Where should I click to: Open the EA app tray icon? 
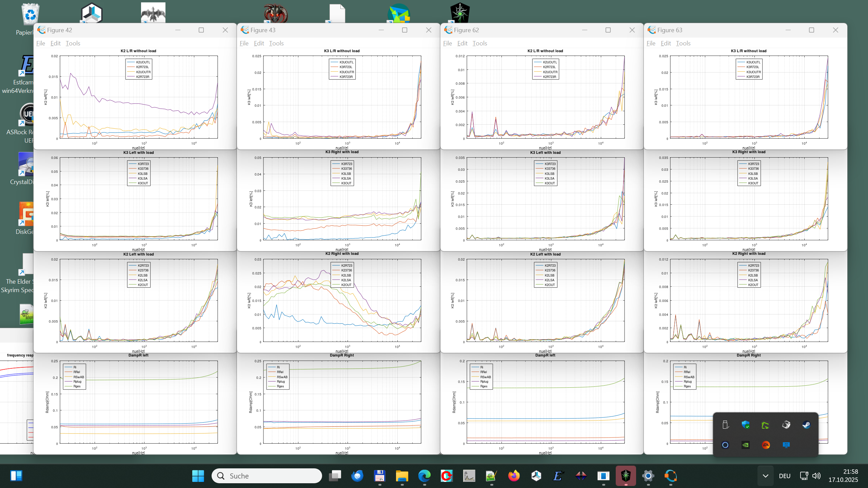pyautogui.click(x=766, y=445)
